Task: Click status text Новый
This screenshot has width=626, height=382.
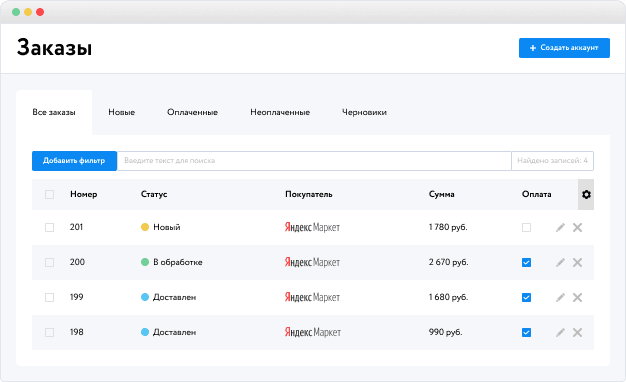Action: [x=167, y=227]
